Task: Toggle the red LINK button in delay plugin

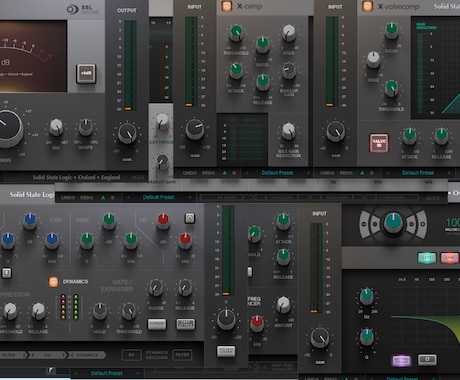Action: [x=450, y=258]
